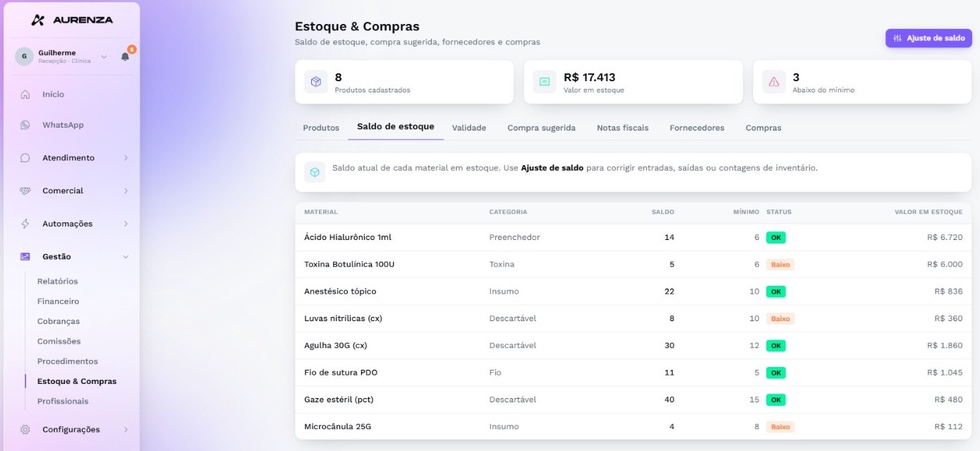The image size is (980, 451).
Task: Click the Baixo badge for Luvas nitrílicas
Action: [780, 318]
